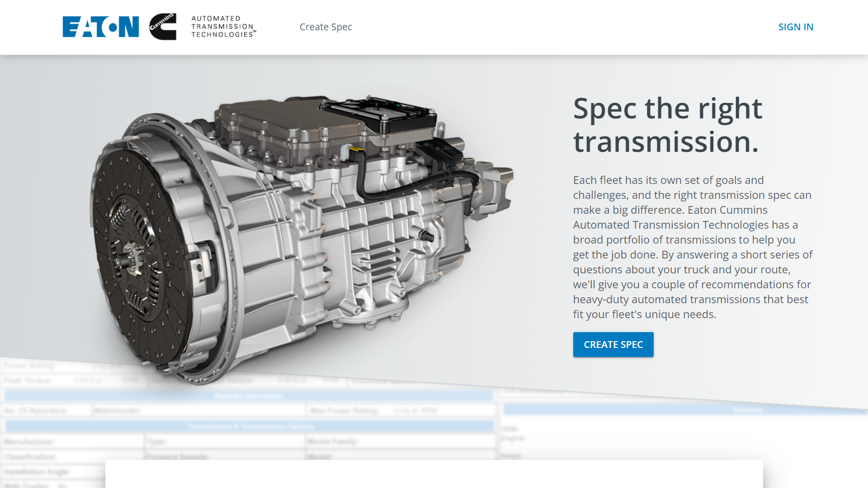The image size is (868, 488).
Task: Click the headline 'Spec the right transmission.'
Action: tap(668, 127)
